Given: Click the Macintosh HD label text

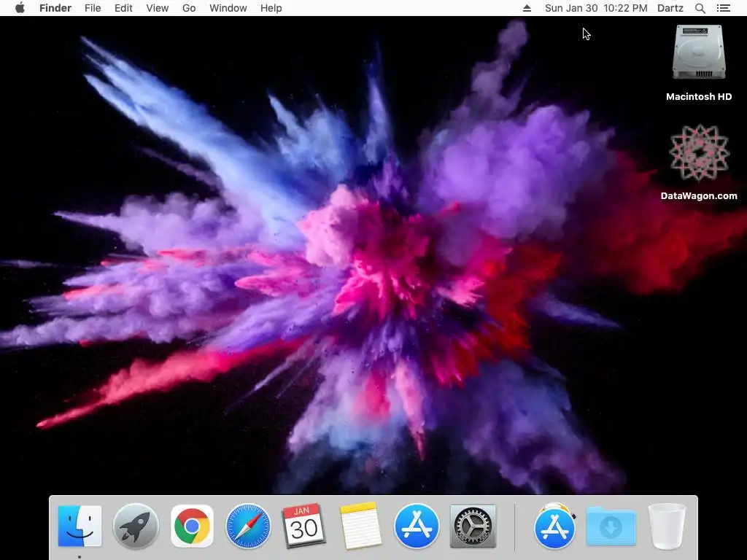Looking at the screenshot, I should (699, 97).
